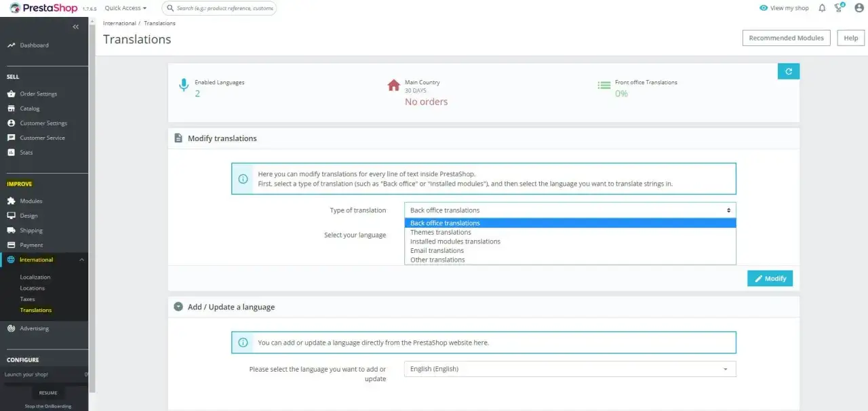
Task: Click the Help button
Action: point(850,38)
